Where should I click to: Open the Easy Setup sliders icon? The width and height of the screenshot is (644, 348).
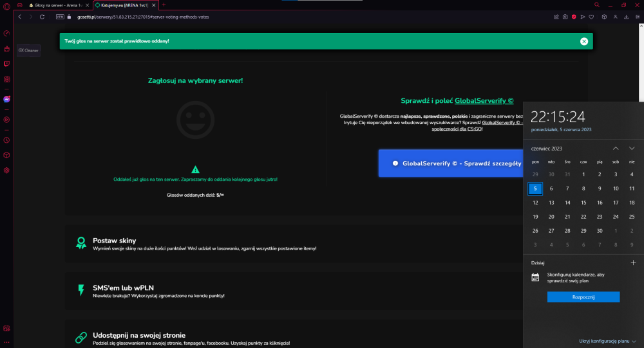638,17
